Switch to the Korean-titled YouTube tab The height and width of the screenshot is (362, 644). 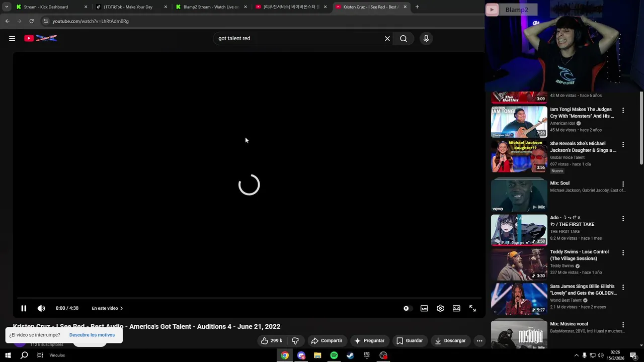[x=291, y=7]
